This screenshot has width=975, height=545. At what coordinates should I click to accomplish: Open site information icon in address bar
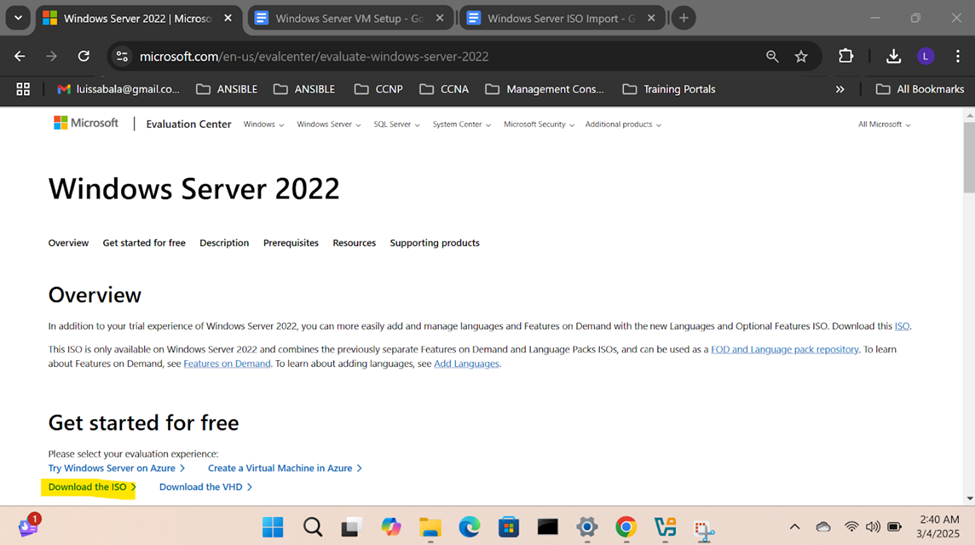[x=122, y=57]
